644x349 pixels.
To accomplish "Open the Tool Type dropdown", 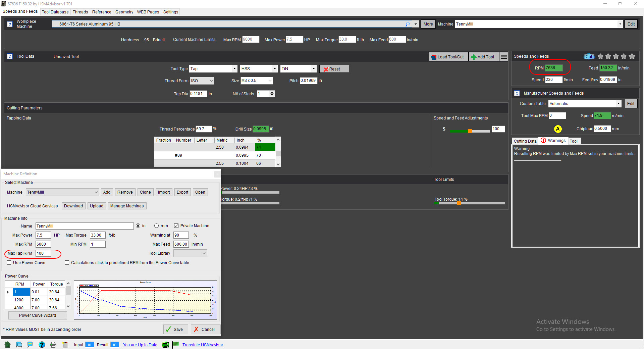I will click(234, 69).
